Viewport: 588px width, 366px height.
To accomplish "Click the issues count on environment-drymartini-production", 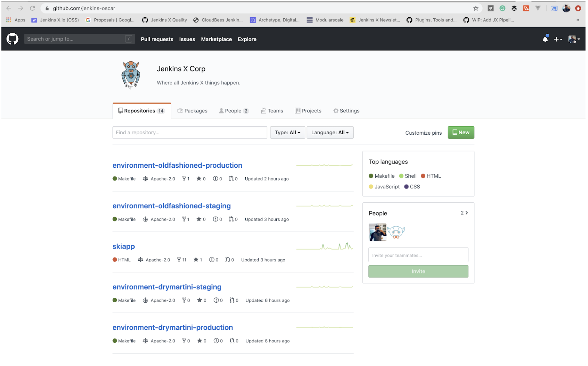I will pos(218,341).
